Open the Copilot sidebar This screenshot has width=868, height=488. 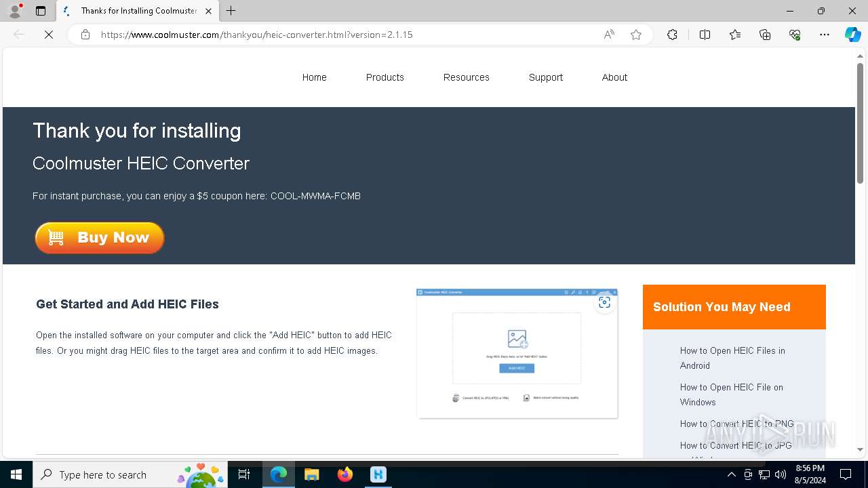click(x=852, y=35)
